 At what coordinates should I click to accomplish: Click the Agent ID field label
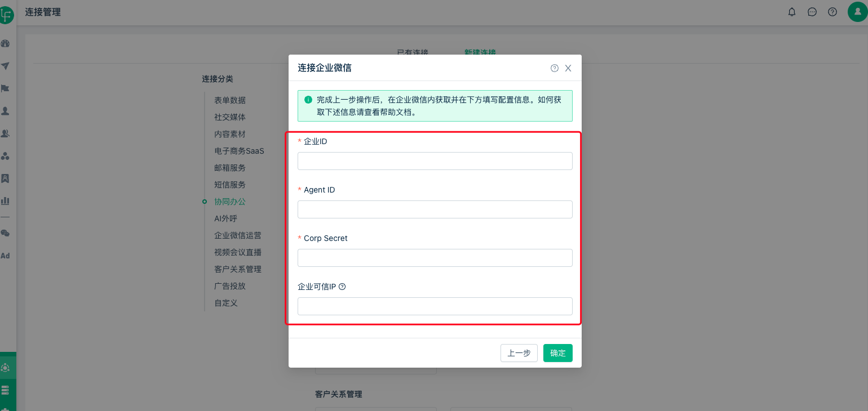[320, 190]
